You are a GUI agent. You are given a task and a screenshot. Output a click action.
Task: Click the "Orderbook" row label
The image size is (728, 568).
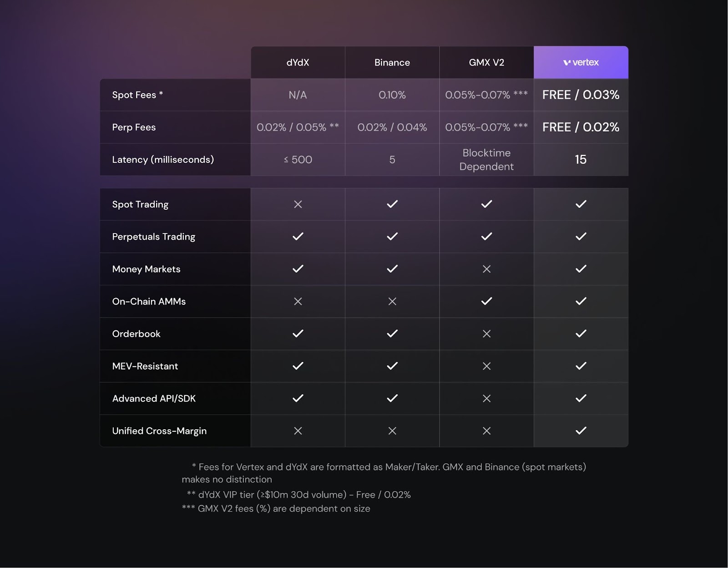pyautogui.click(x=136, y=334)
